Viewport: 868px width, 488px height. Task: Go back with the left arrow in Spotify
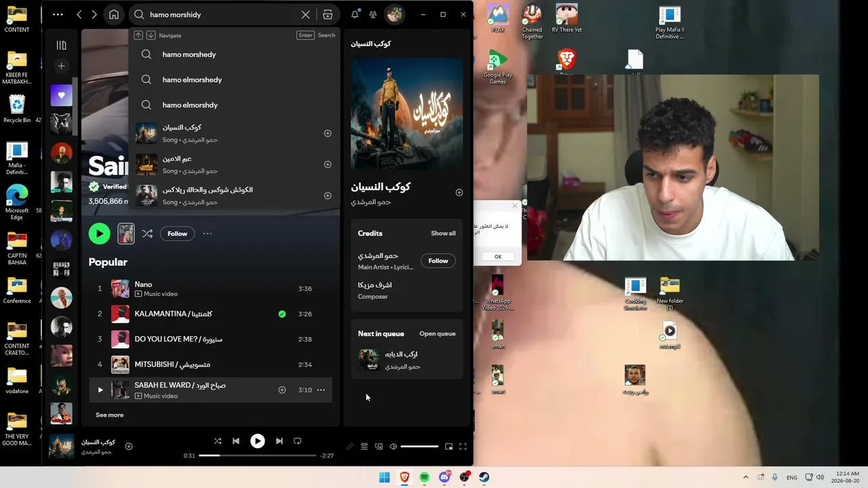click(79, 14)
